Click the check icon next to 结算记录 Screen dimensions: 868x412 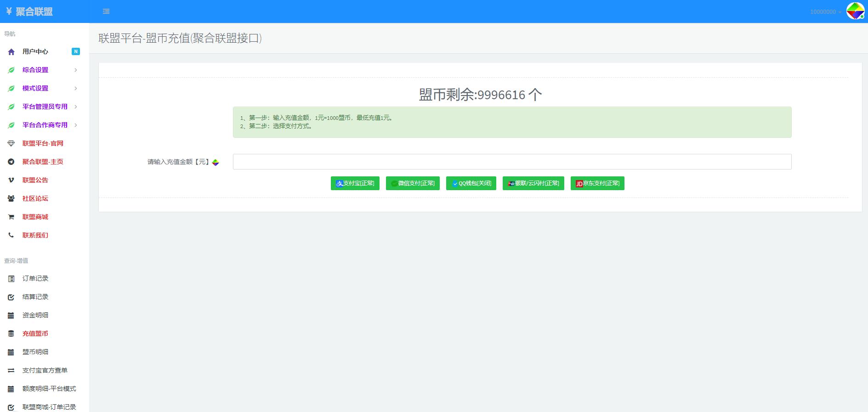(11, 297)
